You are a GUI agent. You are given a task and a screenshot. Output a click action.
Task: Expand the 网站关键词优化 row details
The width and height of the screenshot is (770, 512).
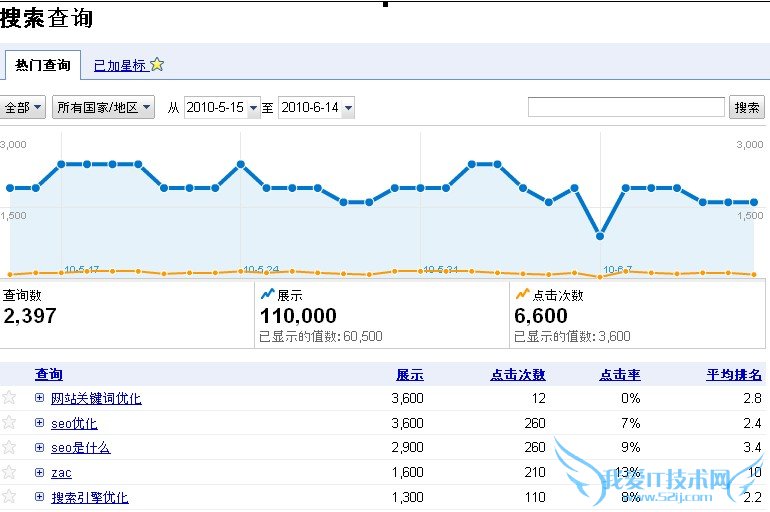tap(39, 398)
